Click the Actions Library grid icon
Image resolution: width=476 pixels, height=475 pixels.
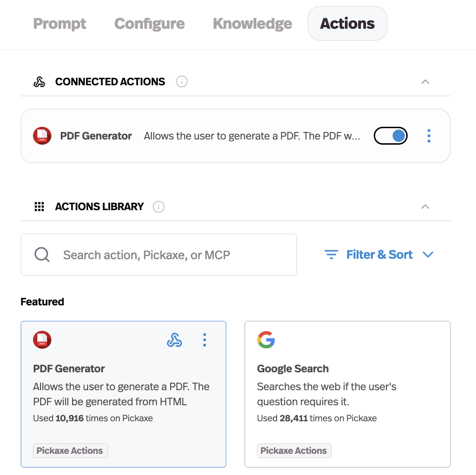coord(39,206)
